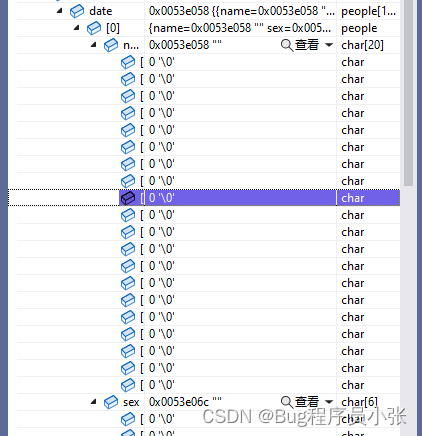Select the n... tree row label
The height and width of the screenshot is (436, 422).
pos(131,45)
